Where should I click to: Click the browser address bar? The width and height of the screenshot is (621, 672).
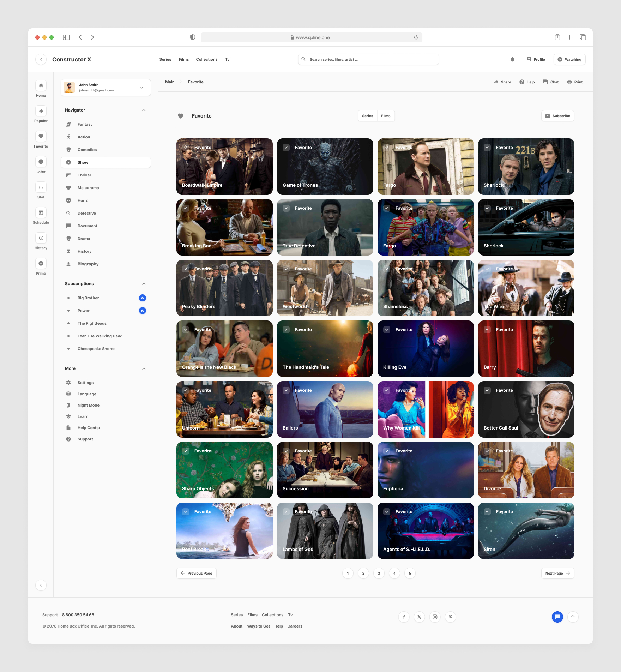tap(312, 37)
